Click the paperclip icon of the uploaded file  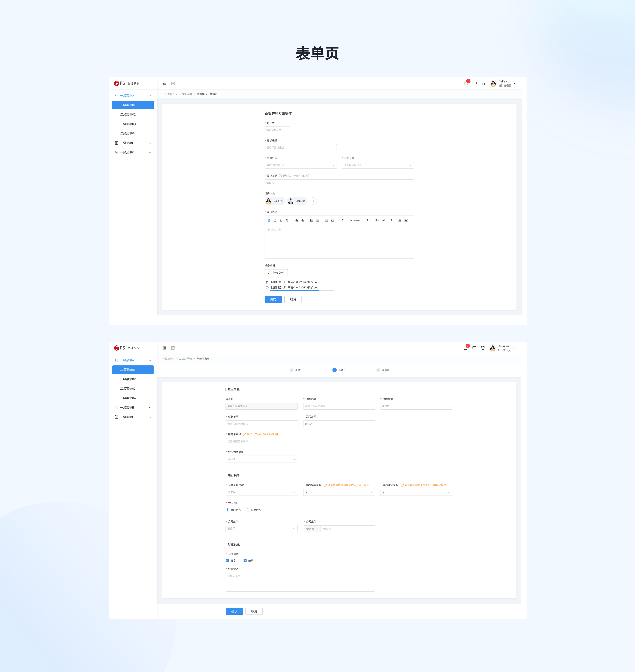tap(267, 282)
